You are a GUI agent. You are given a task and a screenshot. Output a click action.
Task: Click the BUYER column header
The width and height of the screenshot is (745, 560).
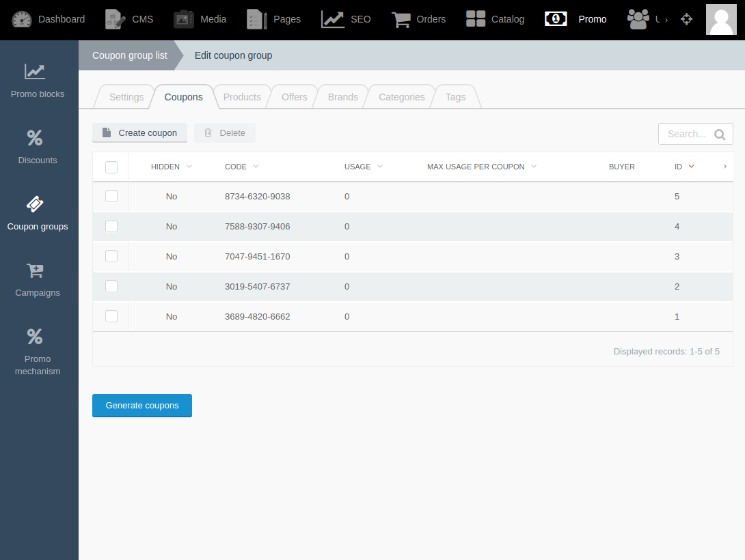(x=621, y=167)
